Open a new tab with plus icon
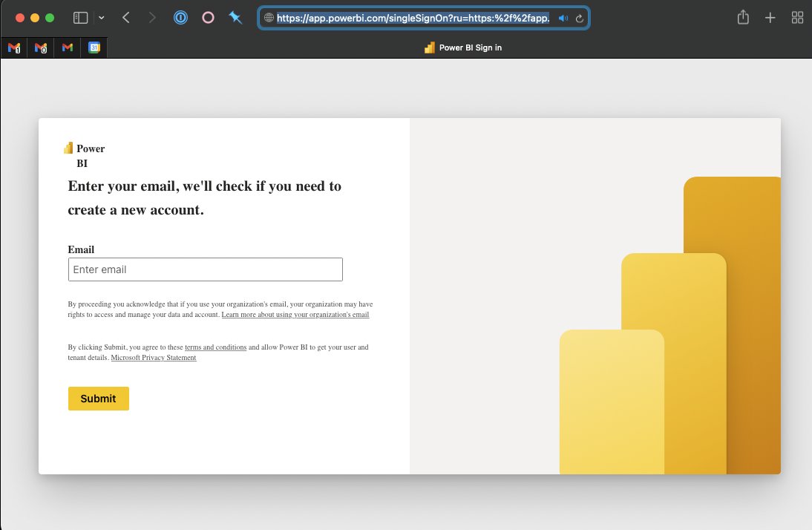 tap(770, 18)
